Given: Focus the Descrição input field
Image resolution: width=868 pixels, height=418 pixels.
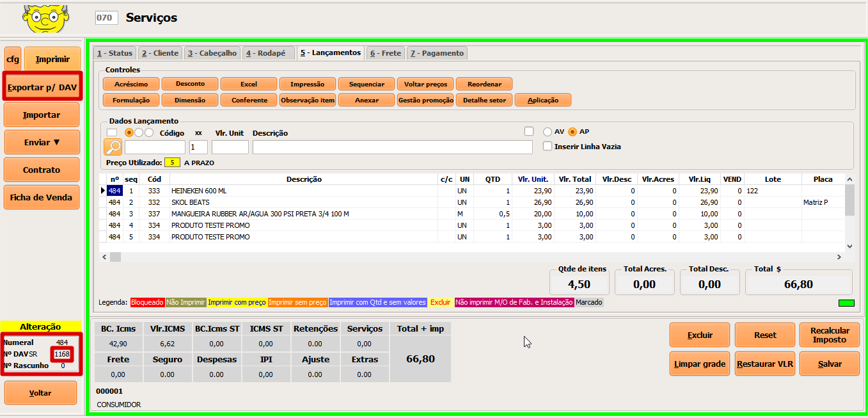Looking at the screenshot, I should (392, 147).
